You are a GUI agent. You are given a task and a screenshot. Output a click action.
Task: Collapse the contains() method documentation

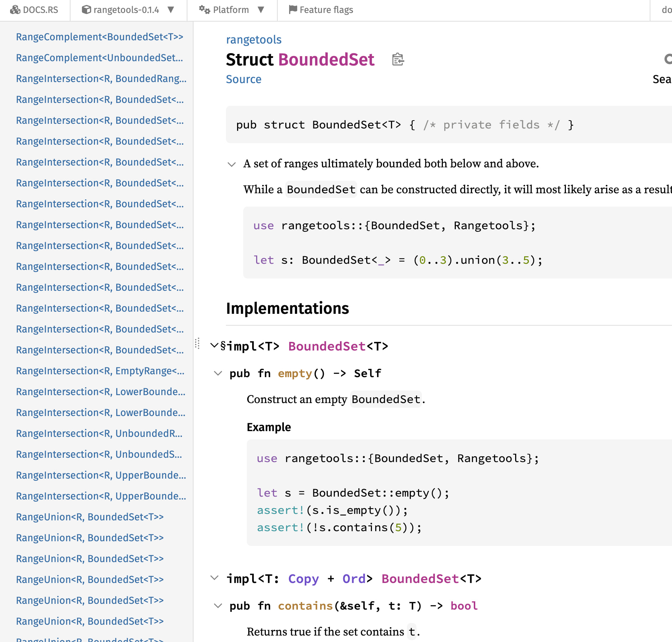[218, 606]
